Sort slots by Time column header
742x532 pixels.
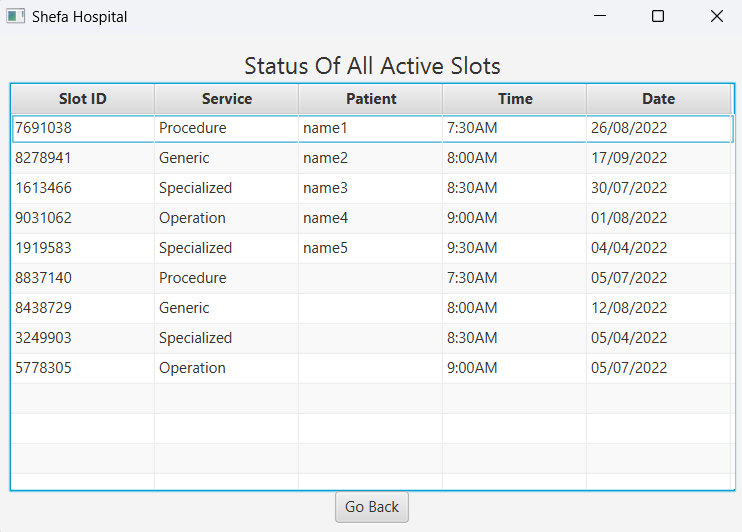point(515,99)
